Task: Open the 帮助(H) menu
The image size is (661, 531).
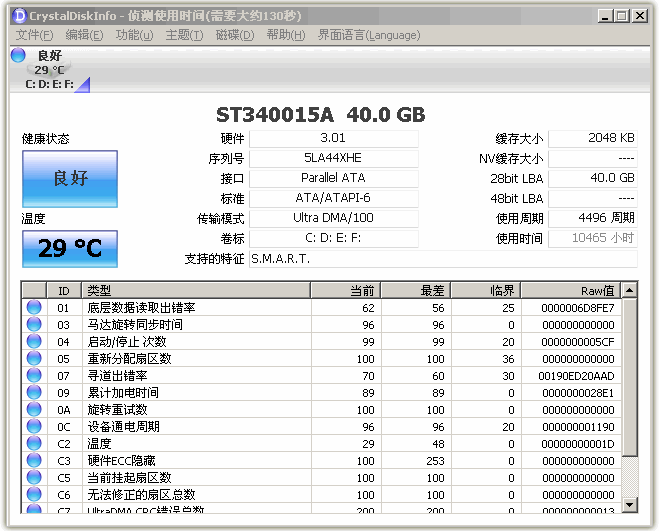Action: pos(286,35)
